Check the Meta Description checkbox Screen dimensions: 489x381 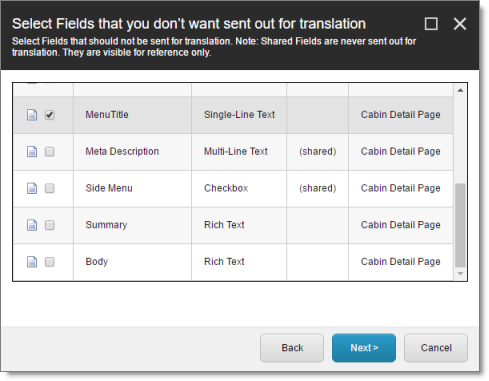point(50,152)
